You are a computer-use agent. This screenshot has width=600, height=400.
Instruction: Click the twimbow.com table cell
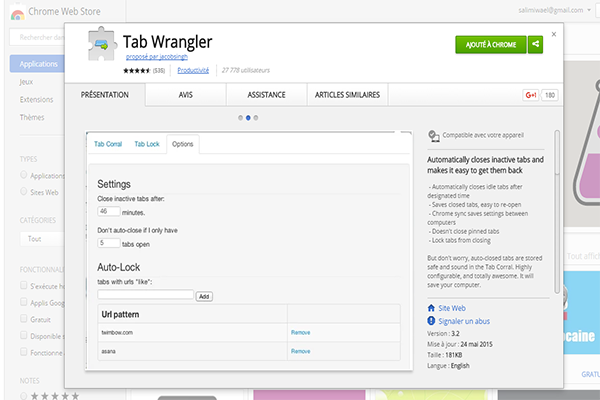[192, 333]
